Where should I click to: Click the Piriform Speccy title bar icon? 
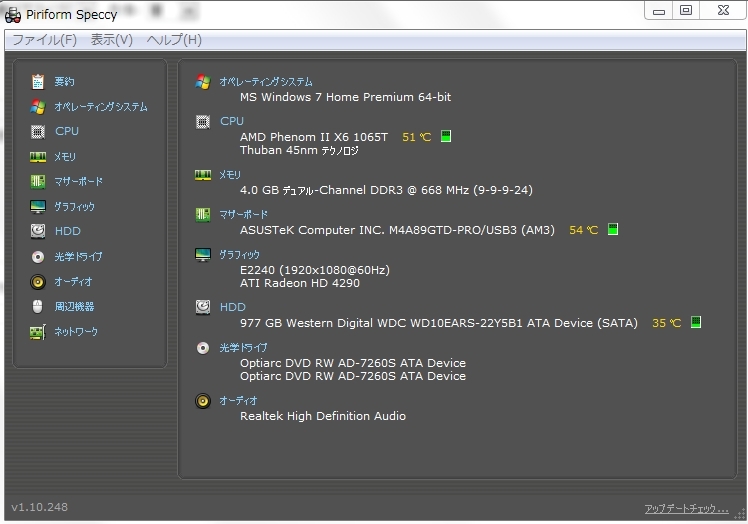point(14,12)
